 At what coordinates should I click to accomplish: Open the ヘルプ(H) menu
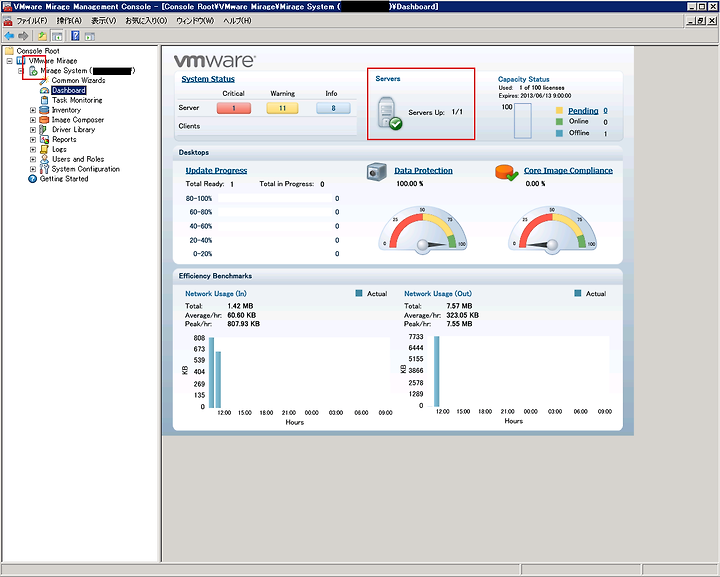(237, 21)
